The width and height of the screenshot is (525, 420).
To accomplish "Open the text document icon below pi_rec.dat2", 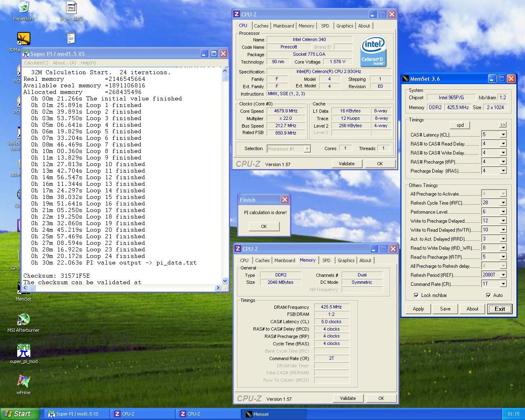I will click(71, 38).
